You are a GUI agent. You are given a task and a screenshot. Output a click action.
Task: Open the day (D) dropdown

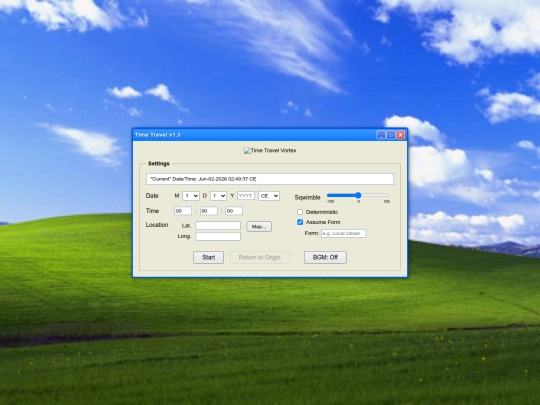[x=218, y=196]
